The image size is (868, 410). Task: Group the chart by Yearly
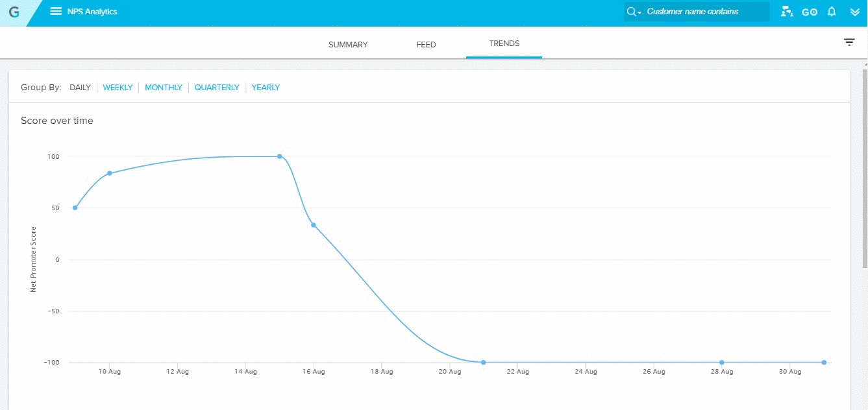coord(266,88)
